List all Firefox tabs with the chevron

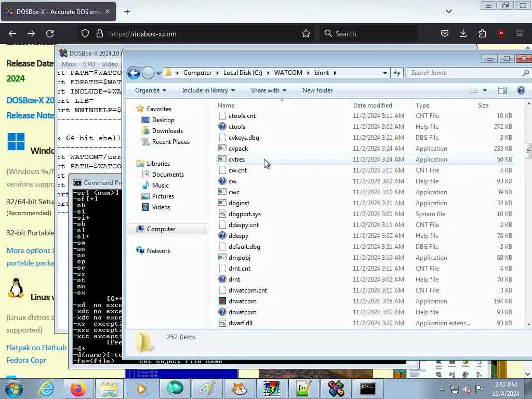pos(448,11)
